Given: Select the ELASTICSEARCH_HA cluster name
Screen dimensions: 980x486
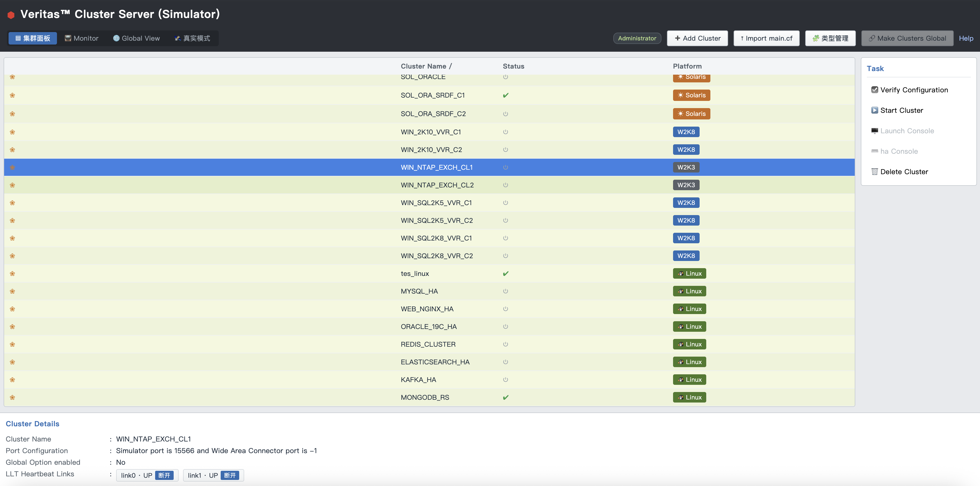Looking at the screenshot, I should tap(435, 362).
